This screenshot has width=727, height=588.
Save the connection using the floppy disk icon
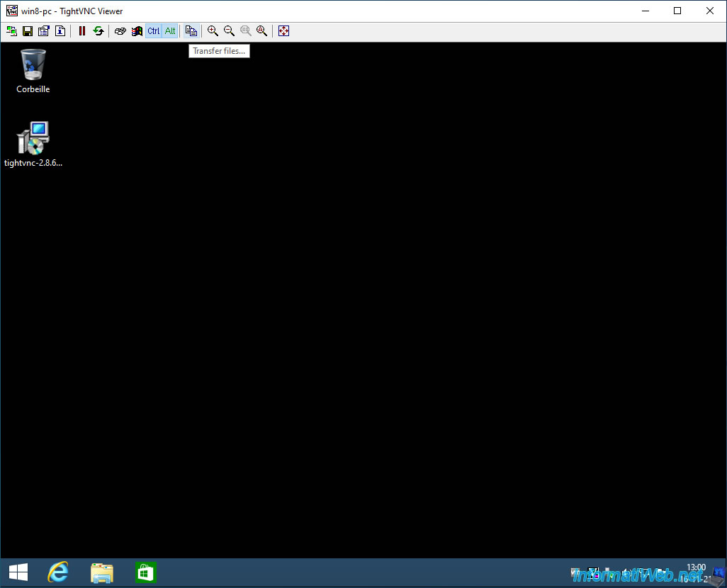pos(28,31)
